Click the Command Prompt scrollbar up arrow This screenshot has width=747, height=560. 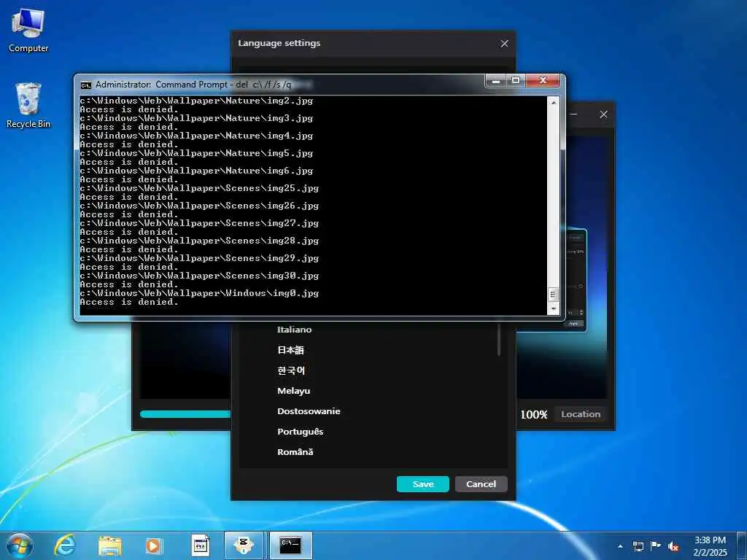(x=553, y=102)
